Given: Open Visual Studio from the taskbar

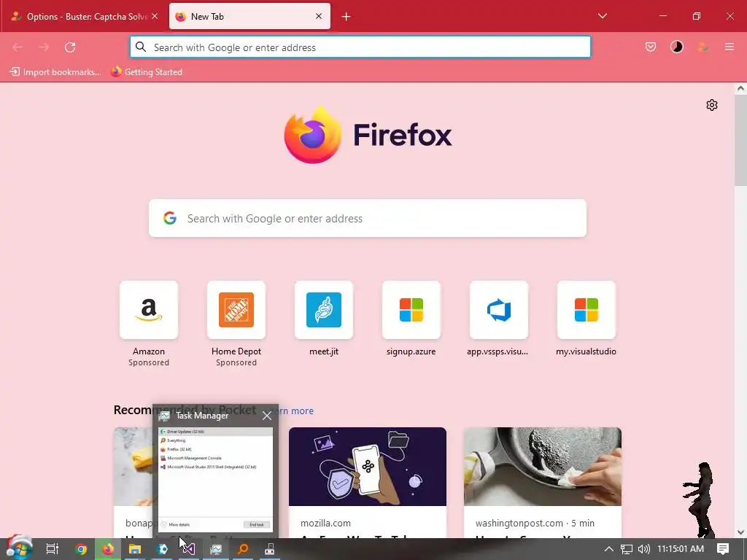Looking at the screenshot, I should click(189, 549).
